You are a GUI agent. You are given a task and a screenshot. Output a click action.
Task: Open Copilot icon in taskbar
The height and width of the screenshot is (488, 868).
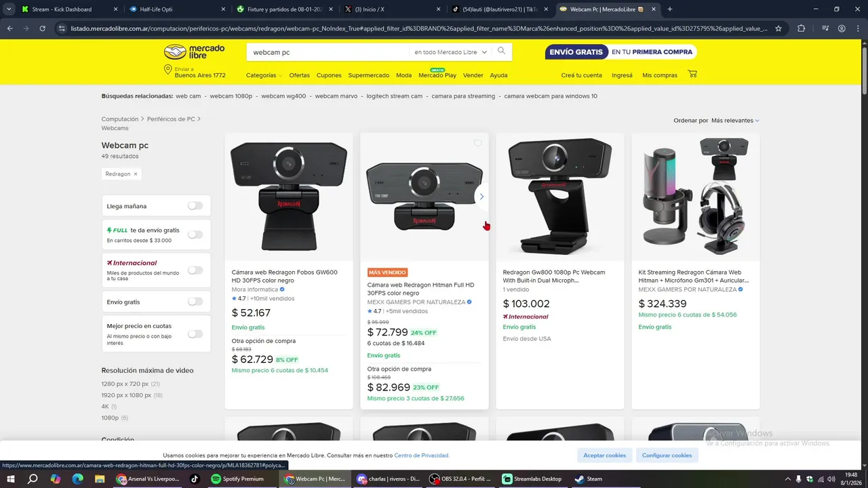point(55,479)
